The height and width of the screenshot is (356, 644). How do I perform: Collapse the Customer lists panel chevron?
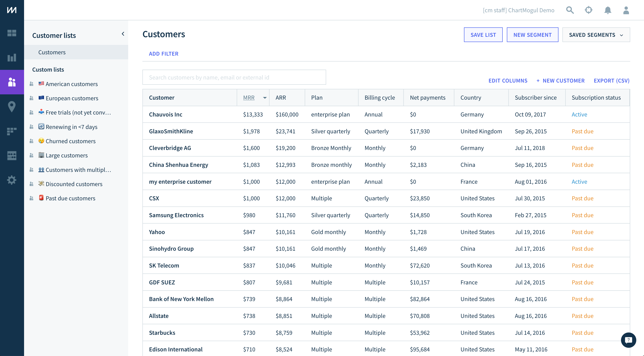pos(123,34)
